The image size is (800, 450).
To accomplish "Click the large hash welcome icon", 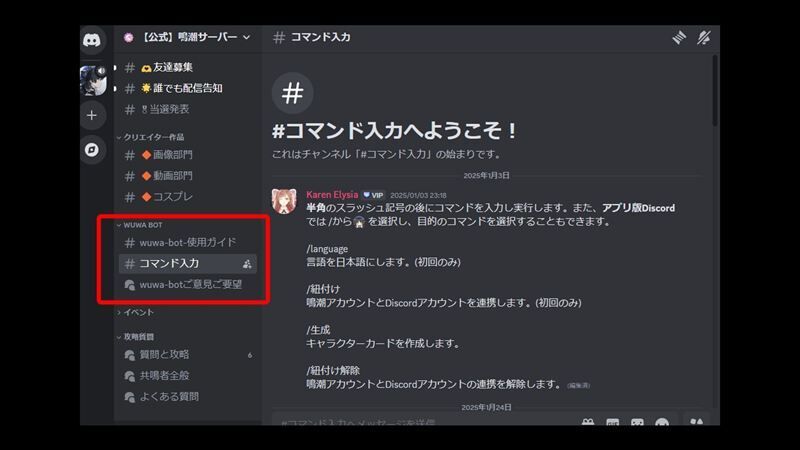I will 292,93.
